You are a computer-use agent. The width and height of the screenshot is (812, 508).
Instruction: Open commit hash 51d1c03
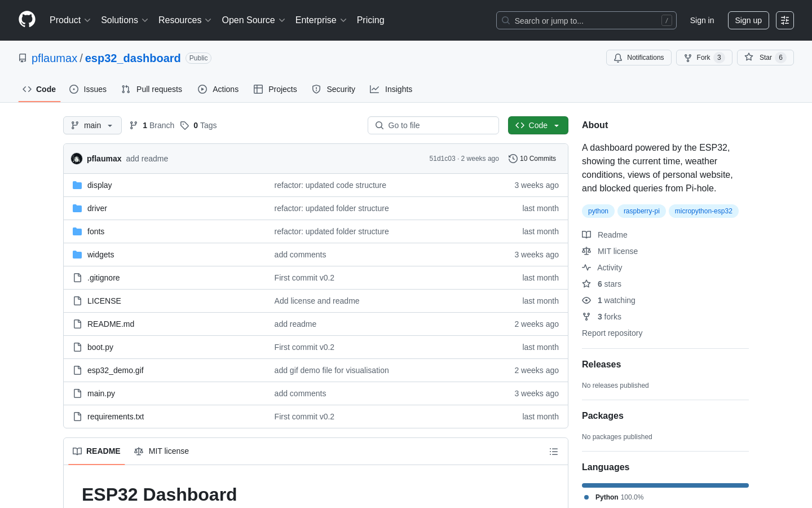point(442,159)
